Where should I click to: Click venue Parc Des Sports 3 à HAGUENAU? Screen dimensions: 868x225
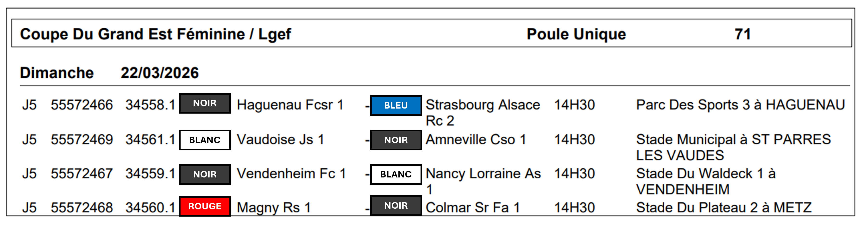(x=740, y=105)
